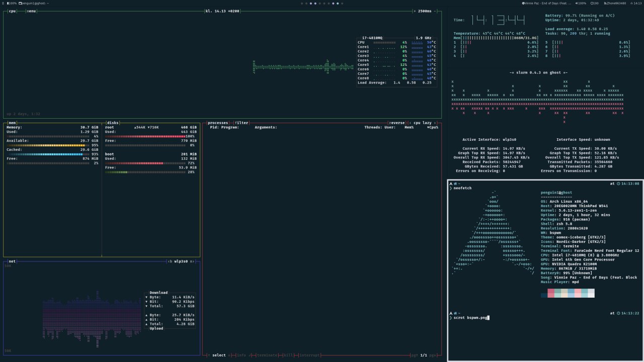Click the large 14:13:44 clock display
Screen dimensions: 644x362
[x=498, y=20]
